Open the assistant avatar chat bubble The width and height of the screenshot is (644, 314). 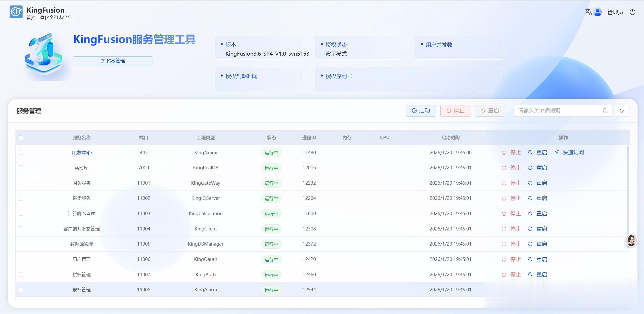pyautogui.click(x=631, y=240)
